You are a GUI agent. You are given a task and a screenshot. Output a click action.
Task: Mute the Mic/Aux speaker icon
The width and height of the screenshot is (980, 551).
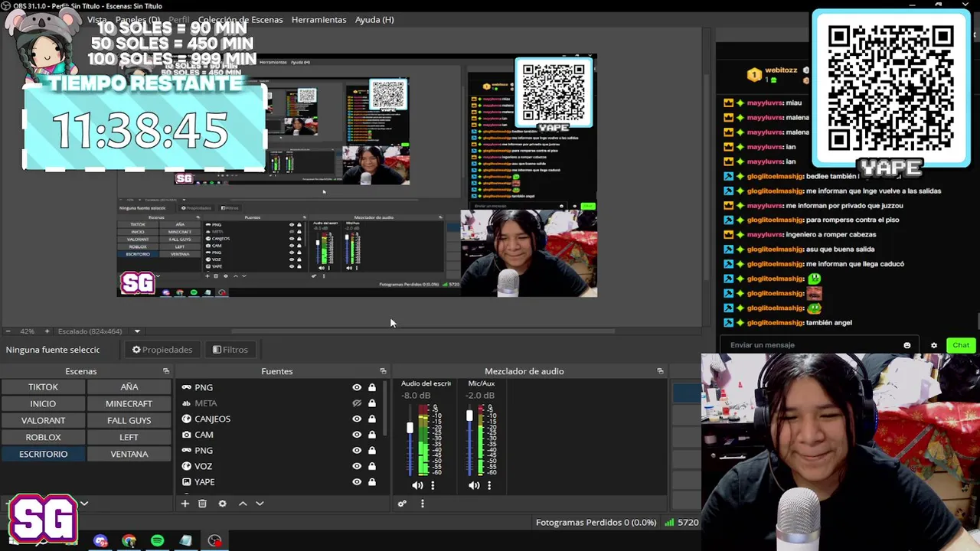tap(474, 485)
